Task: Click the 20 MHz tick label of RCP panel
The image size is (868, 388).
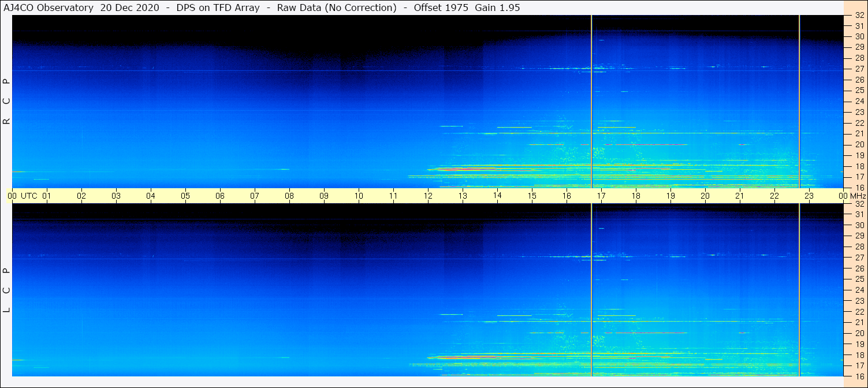Action: pyautogui.click(x=859, y=144)
